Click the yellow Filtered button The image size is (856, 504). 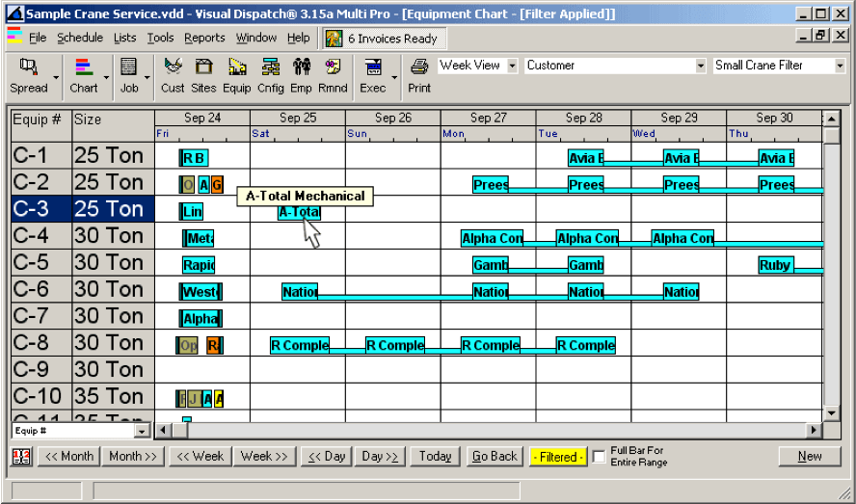(558, 457)
